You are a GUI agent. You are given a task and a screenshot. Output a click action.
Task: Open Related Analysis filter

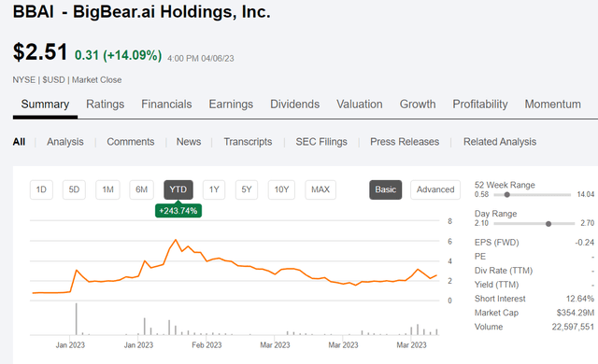pyautogui.click(x=500, y=142)
